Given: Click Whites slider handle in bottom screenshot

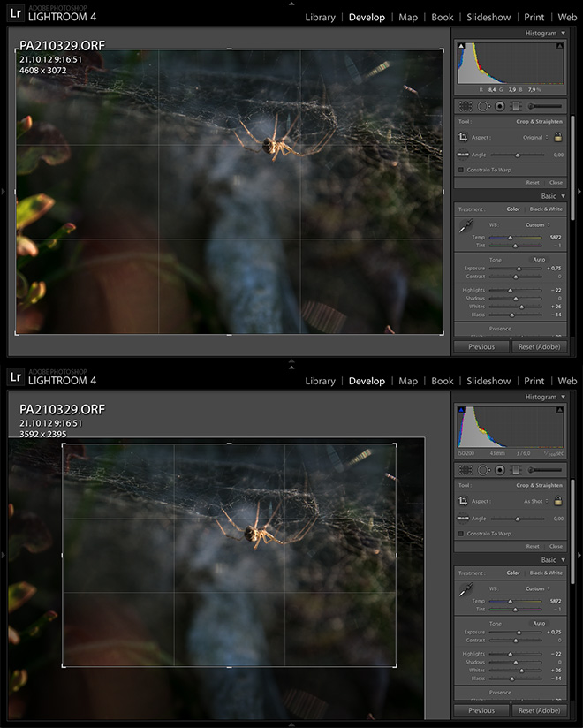Looking at the screenshot, I should pyautogui.click(x=522, y=671).
